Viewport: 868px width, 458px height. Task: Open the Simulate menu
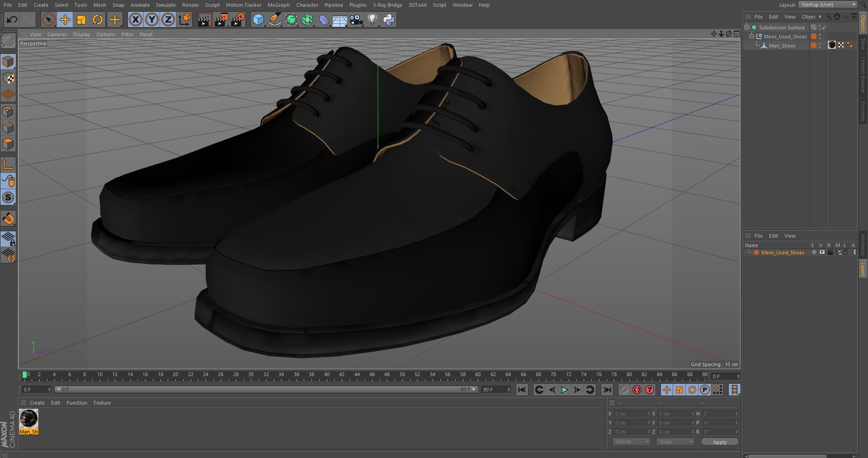(x=165, y=5)
